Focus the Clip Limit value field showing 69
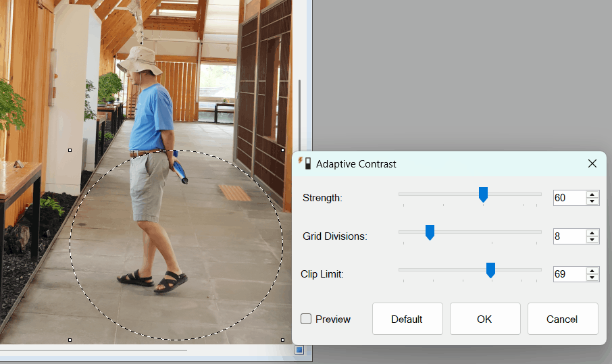This screenshot has height=364, width=612. [x=569, y=274]
